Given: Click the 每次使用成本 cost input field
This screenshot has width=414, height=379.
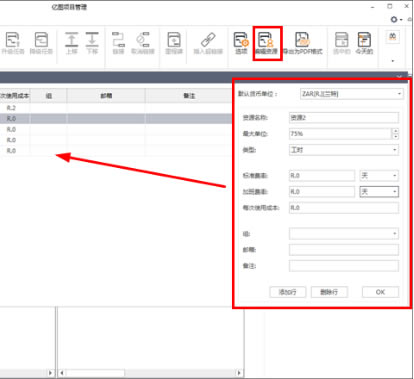Looking at the screenshot, I should [x=343, y=208].
